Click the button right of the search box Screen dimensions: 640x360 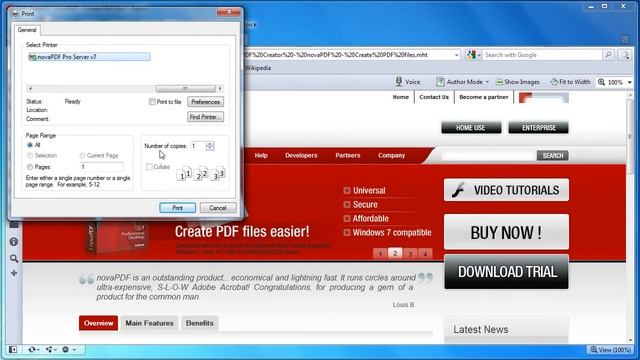click(x=624, y=55)
